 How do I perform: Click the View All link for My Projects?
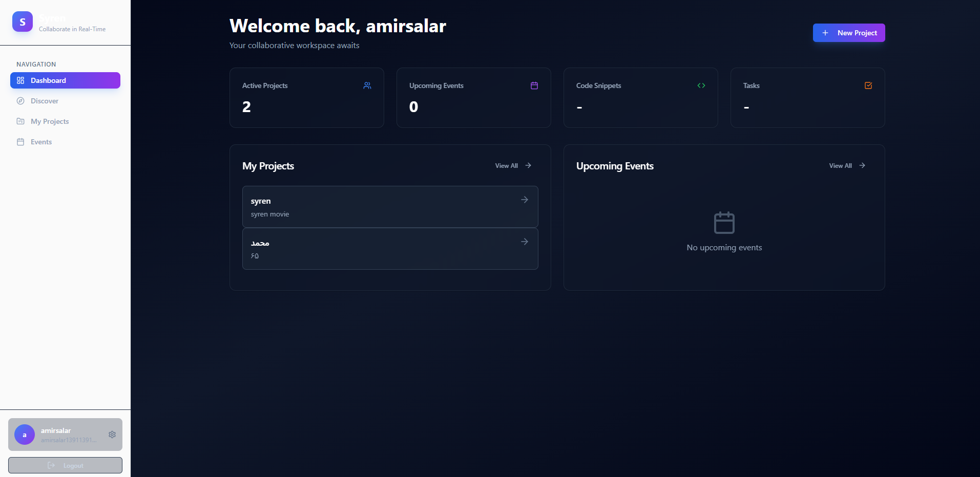coord(506,165)
